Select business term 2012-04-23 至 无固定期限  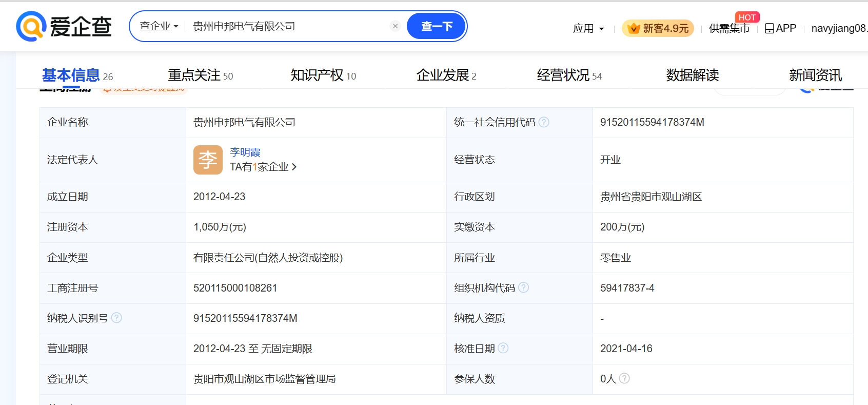coord(253,349)
